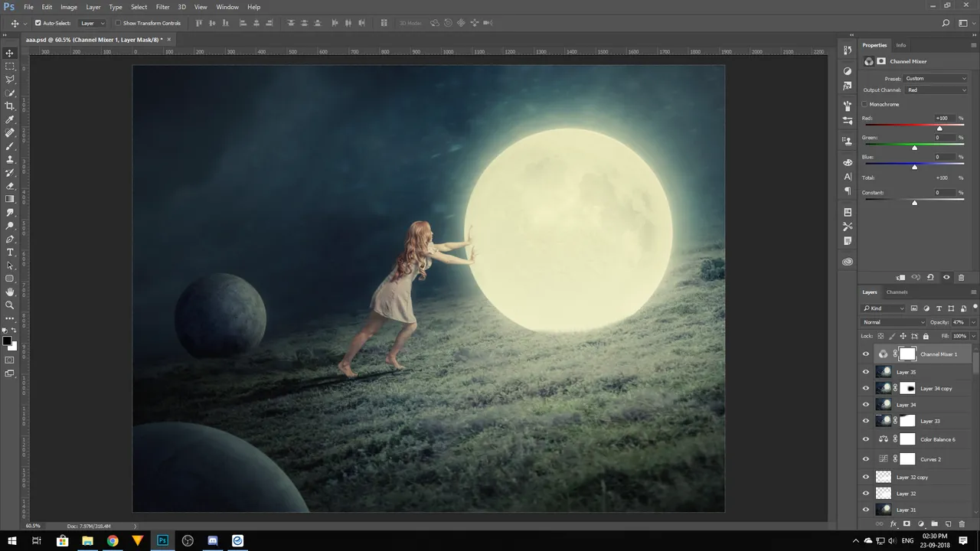Enable Show Transform Controls checkbox

tap(118, 23)
